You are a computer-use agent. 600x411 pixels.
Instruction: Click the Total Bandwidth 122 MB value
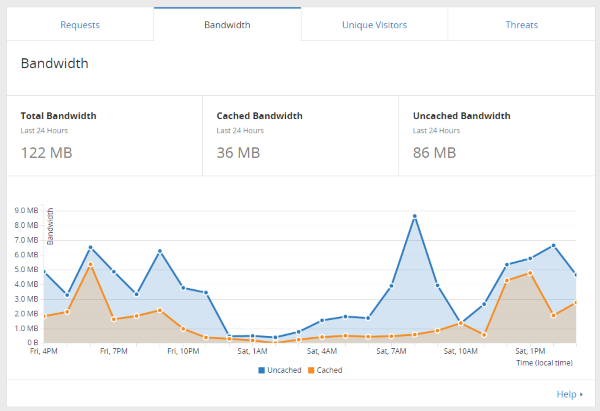click(x=46, y=153)
